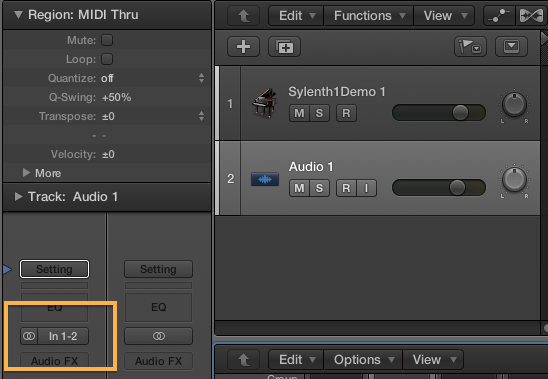Expand the Track: Audio 1 section
548x379 pixels.
(x=19, y=196)
